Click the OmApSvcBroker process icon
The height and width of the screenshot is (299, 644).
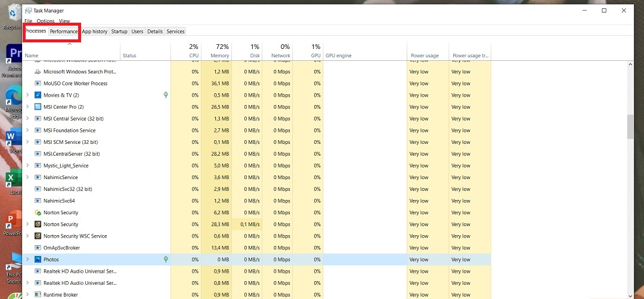coord(38,248)
